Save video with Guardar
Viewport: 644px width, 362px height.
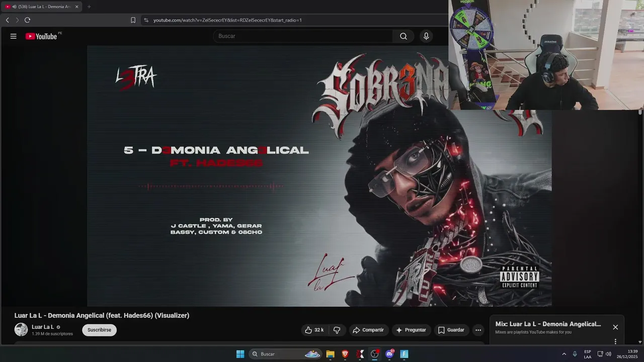451,330
